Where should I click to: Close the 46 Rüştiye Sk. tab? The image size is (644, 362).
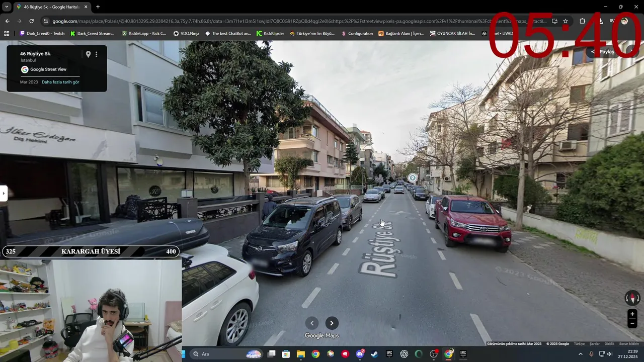click(86, 7)
